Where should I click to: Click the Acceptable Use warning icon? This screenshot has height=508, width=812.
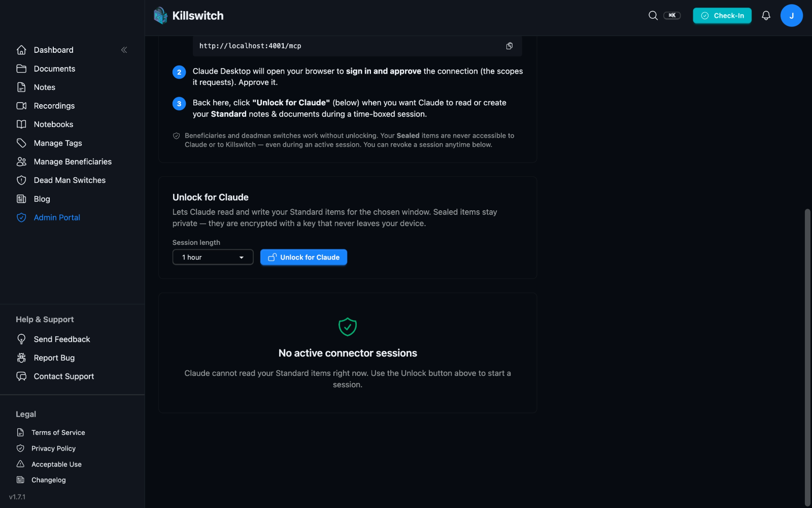20,464
